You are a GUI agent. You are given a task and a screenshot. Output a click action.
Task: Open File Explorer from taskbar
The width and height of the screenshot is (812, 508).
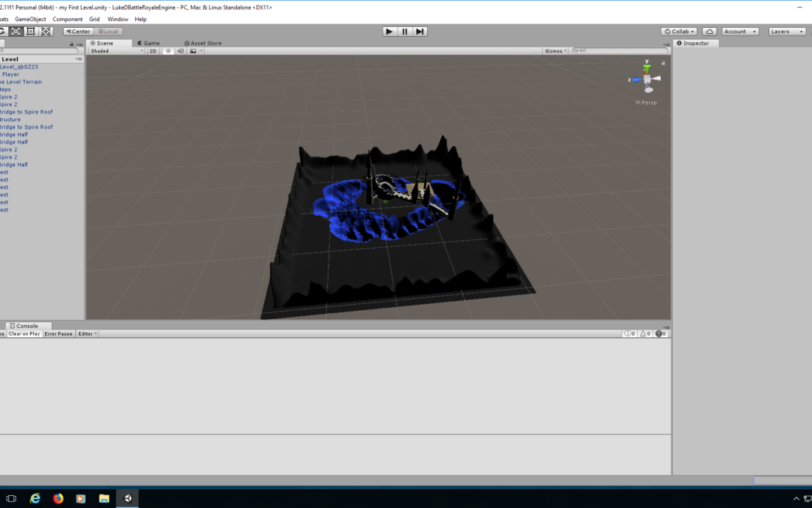(104, 499)
